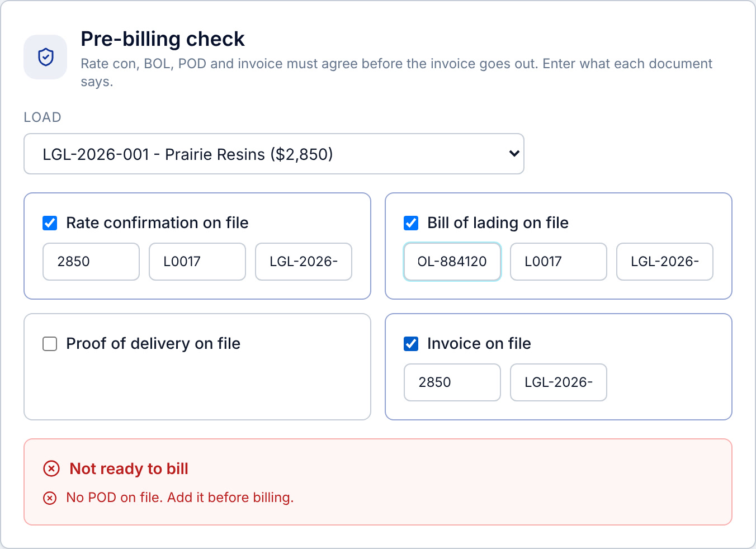Focus the 2850 field under Rate confirmation
Image resolution: width=756 pixels, height=549 pixels.
tap(91, 262)
